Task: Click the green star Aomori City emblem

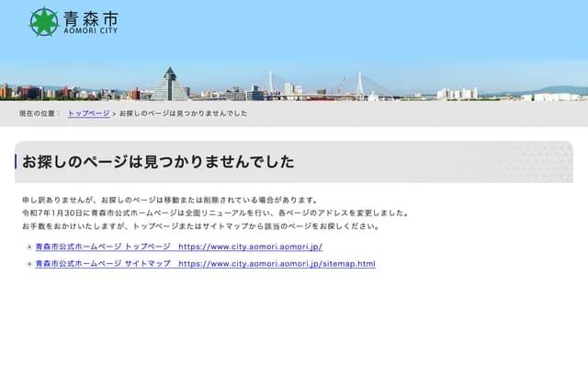Action: (x=43, y=21)
